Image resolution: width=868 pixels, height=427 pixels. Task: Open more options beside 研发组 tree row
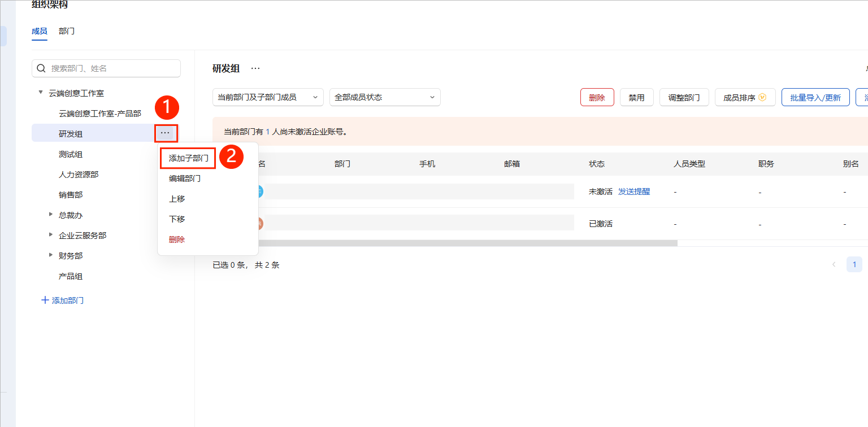165,133
